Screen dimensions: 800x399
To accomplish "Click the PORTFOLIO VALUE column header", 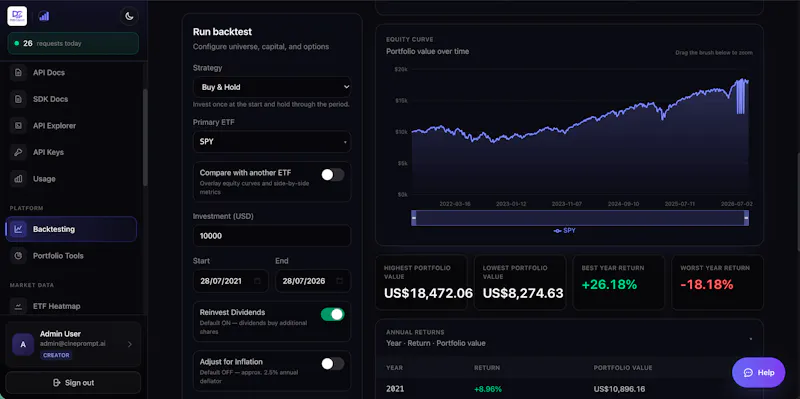I will pos(623,368).
